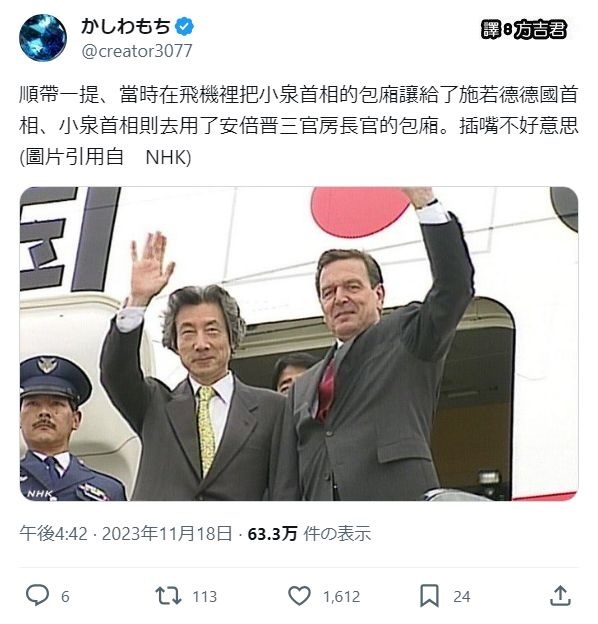Click the かしわもち display name
This screenshot has width=598, height=624.
[126, 27]
